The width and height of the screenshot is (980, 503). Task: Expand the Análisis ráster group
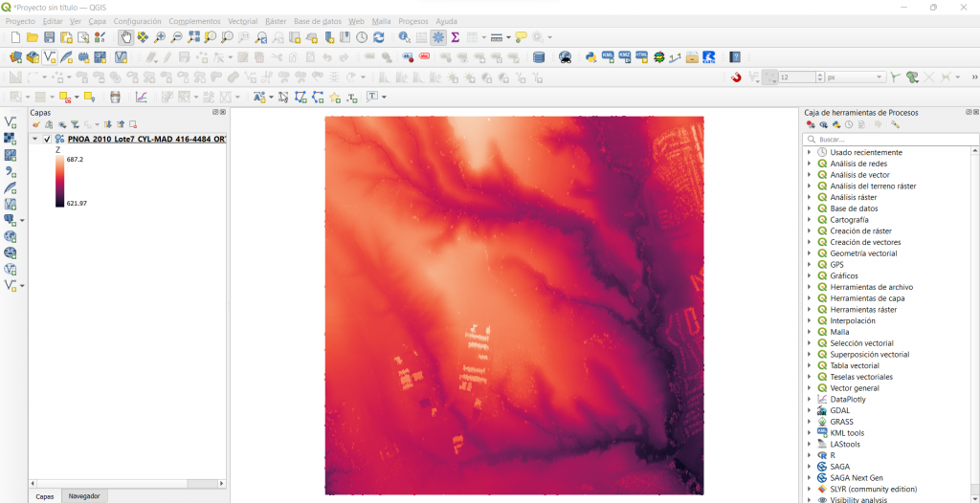pyautogui.click(x=809, y=197)
